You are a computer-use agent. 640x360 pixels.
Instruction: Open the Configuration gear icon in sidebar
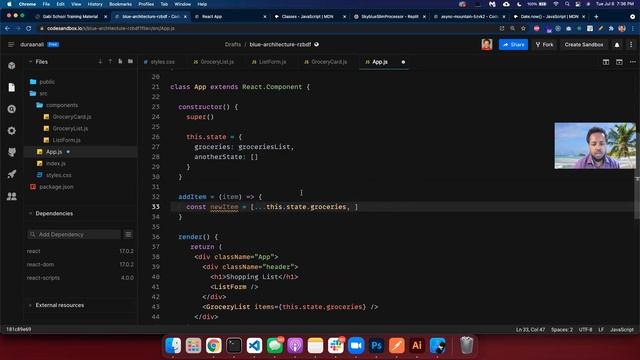(x=11, y=131)
